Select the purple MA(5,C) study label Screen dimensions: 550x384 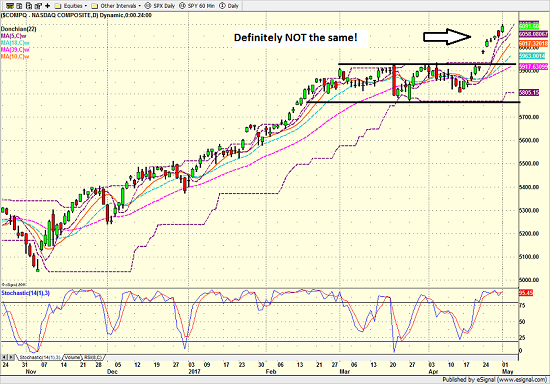tap(14, 36)
